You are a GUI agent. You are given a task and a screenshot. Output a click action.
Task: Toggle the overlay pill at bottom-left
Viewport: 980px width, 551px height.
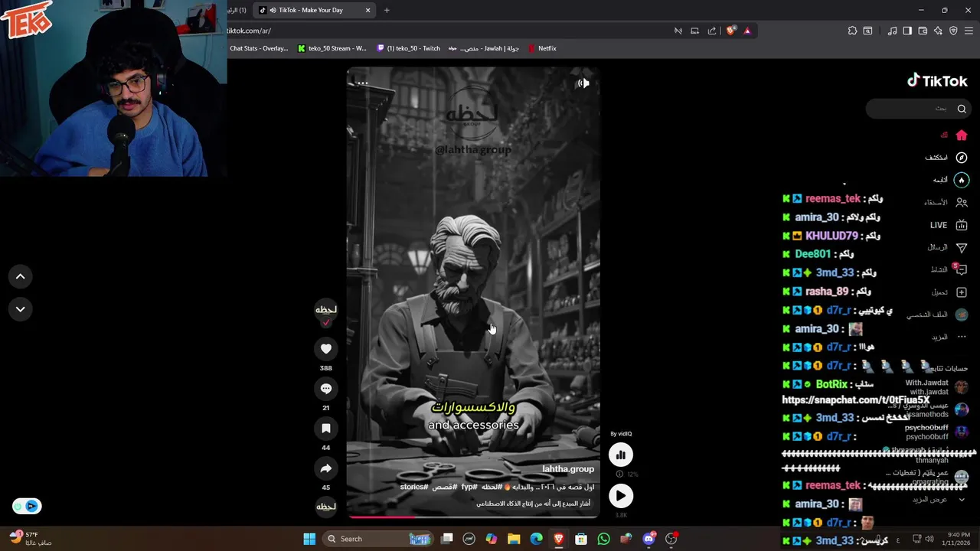pos(27,506)
